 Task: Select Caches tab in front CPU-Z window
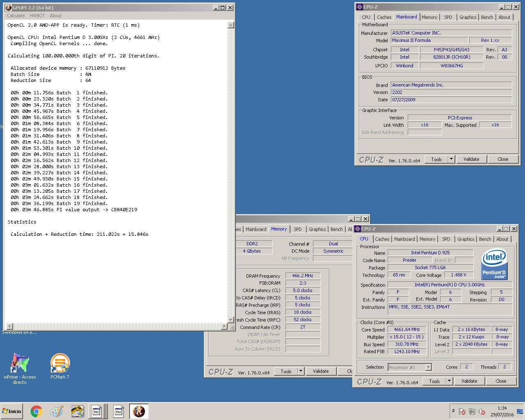coord(382,239)
